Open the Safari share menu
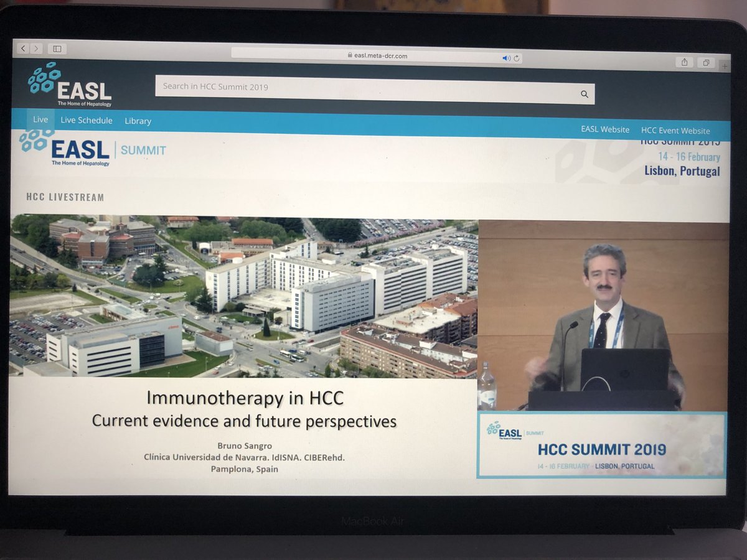 pyautogui.click(x=684, y=62)
